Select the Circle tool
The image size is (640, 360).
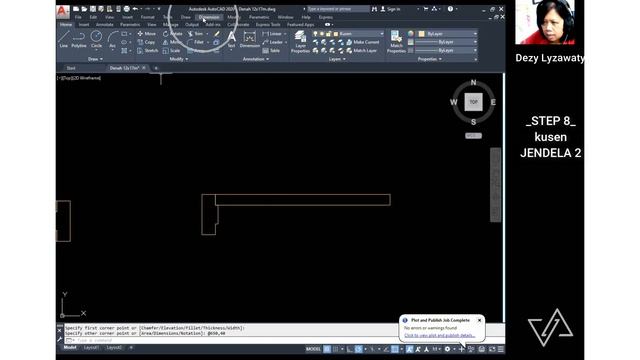96,39
